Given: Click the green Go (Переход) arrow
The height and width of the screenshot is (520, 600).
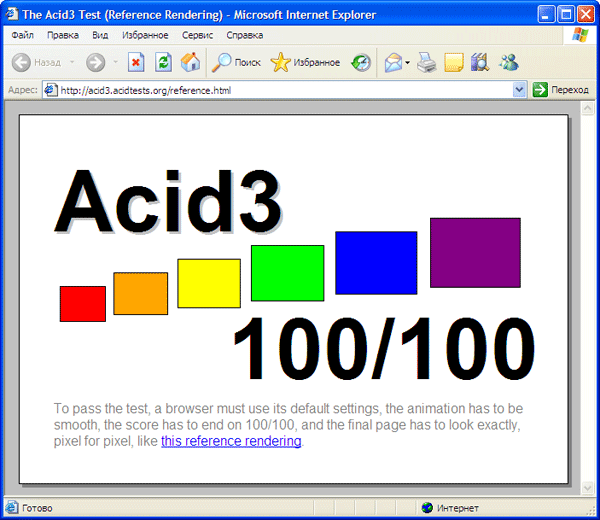Looking at the screenshot, I should 540,90.
